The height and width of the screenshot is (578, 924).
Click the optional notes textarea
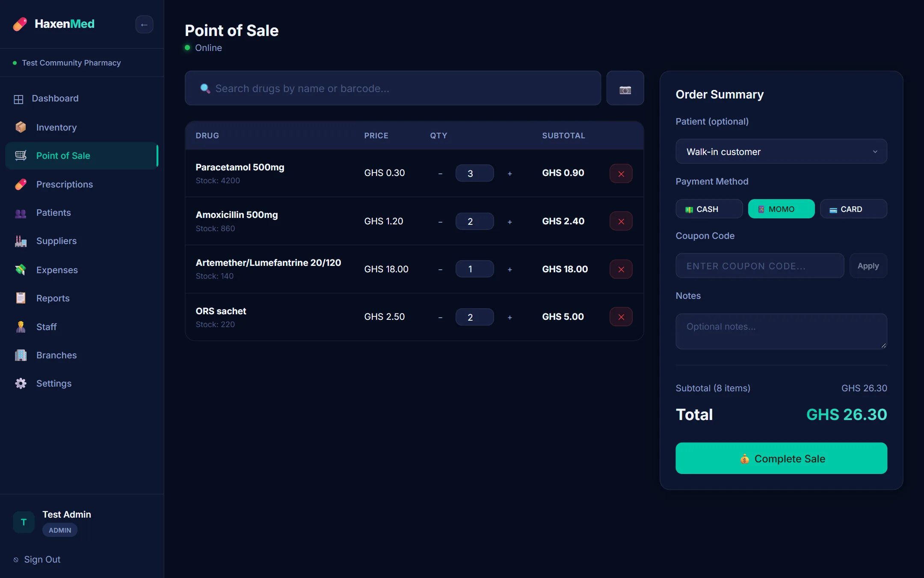tap(781, 331)
